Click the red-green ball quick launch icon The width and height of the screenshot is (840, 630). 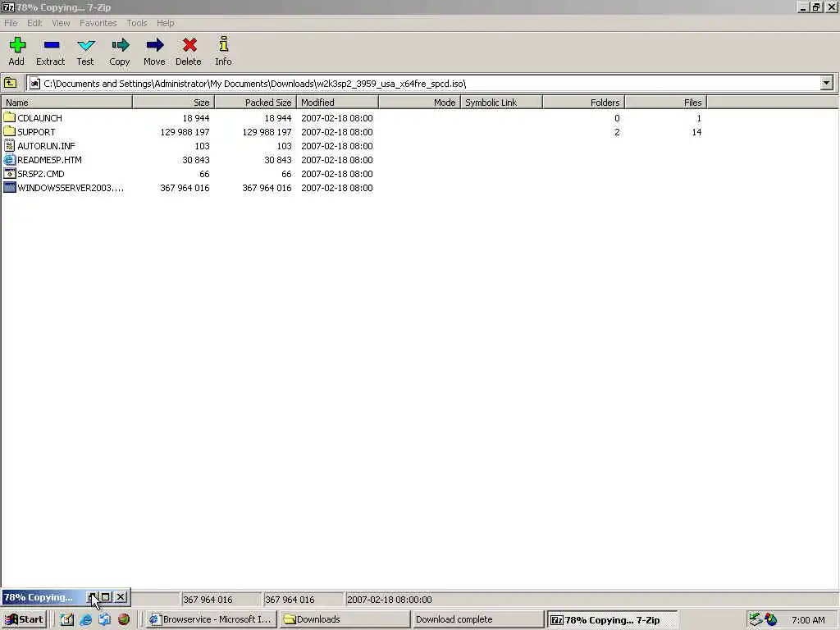tap(124, 619)
